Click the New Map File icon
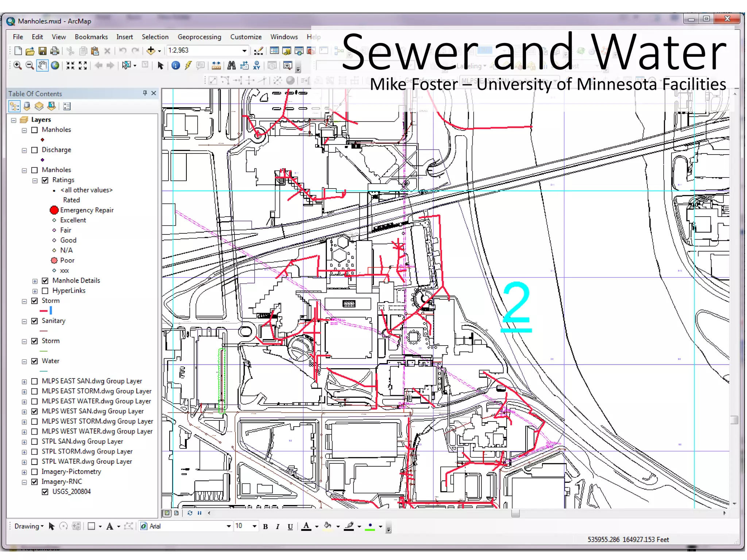This screenshot has width=747, height=560. (x=18, y=51)
